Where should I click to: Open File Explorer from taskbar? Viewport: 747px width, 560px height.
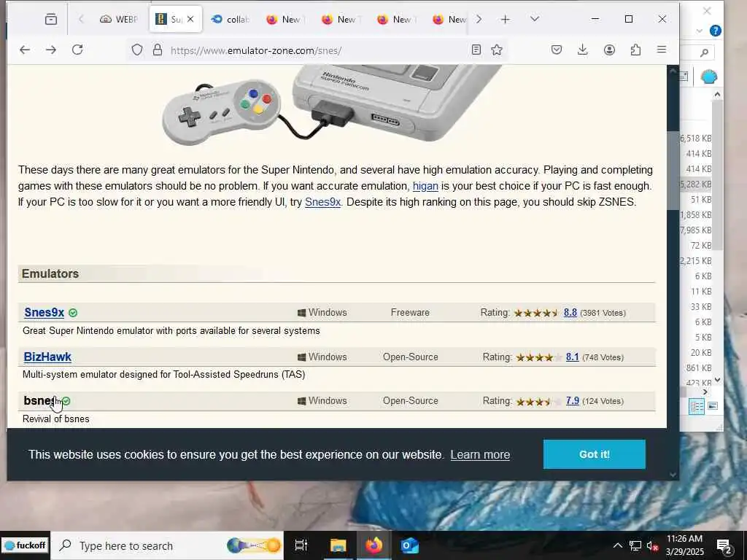[338, 545]
